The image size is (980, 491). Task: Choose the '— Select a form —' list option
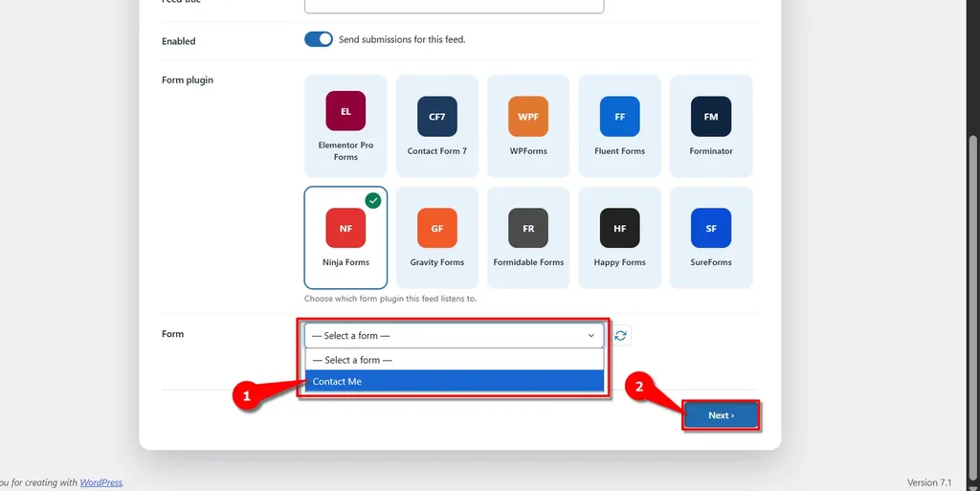tap(455, 360)
